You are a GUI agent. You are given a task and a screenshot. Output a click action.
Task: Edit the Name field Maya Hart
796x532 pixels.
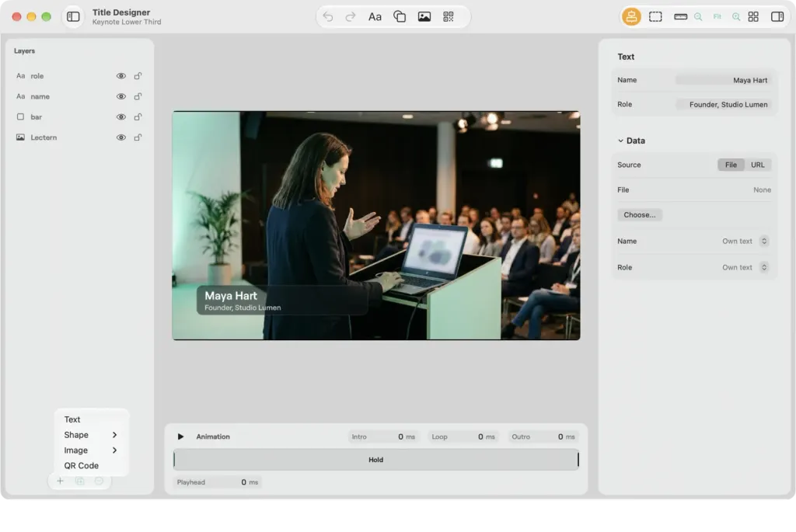[x=724, y=80]
